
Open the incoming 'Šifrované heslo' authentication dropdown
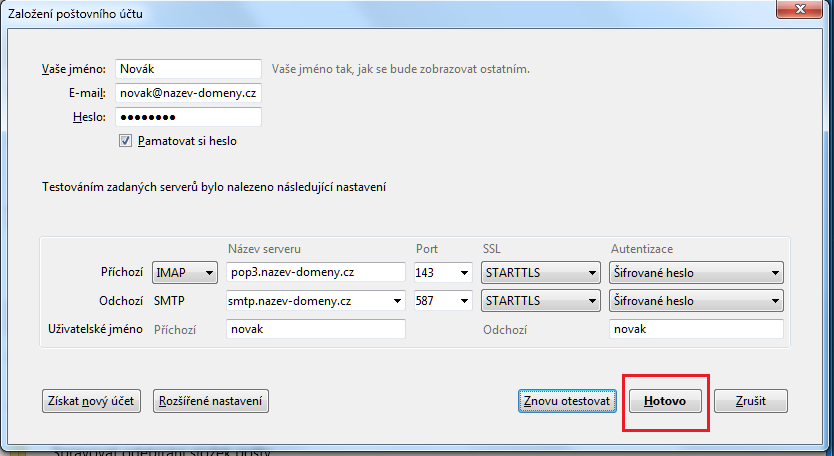click(696, 273)
